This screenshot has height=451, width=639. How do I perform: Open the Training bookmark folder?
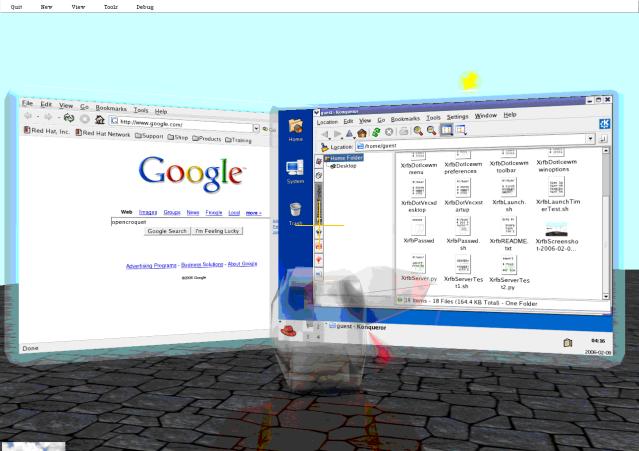(x=238, y=140)
